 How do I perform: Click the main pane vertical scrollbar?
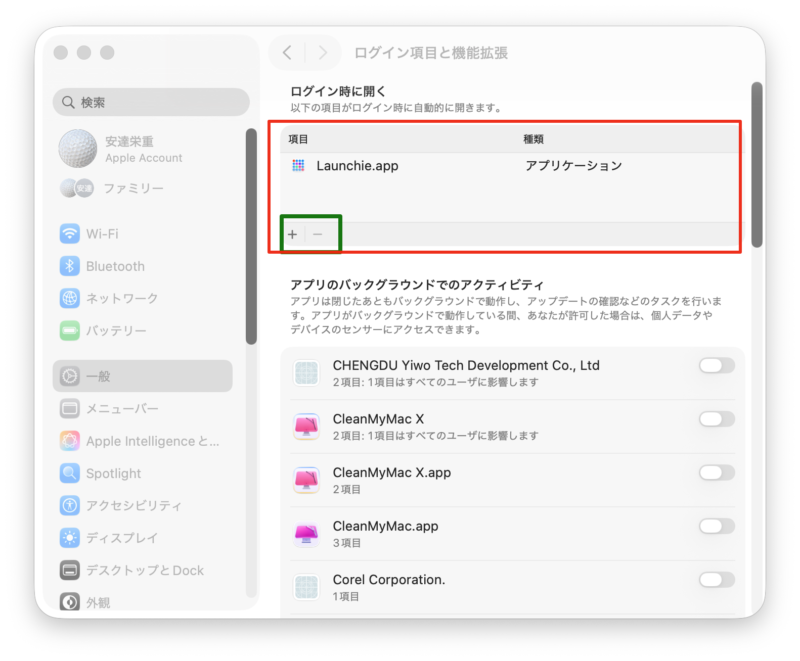coord(757,165)
